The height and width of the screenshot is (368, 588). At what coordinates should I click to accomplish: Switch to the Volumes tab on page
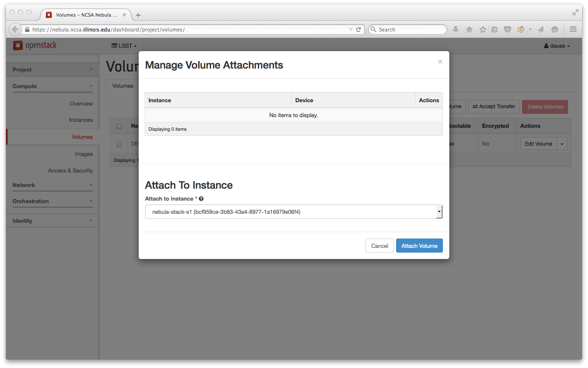point(123,86)
